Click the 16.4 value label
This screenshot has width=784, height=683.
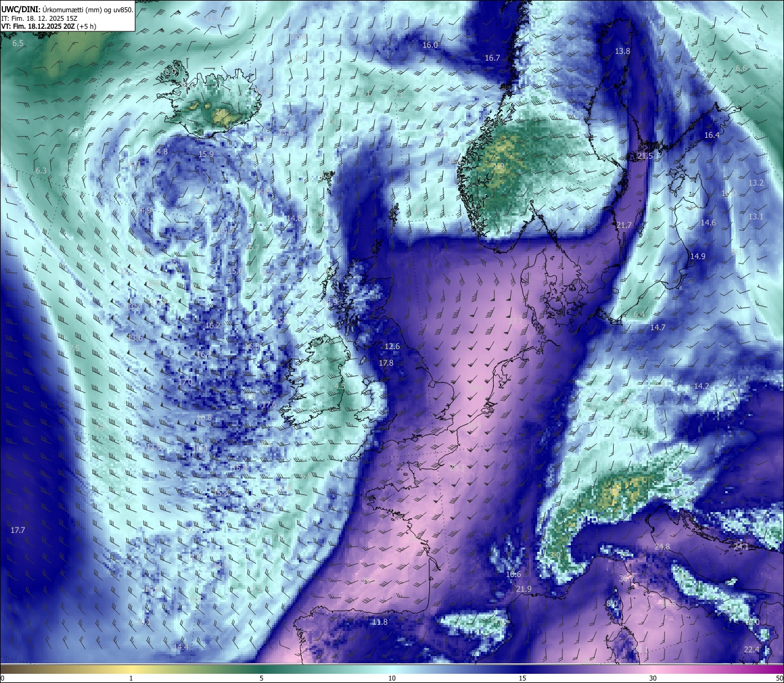point(712,135)
